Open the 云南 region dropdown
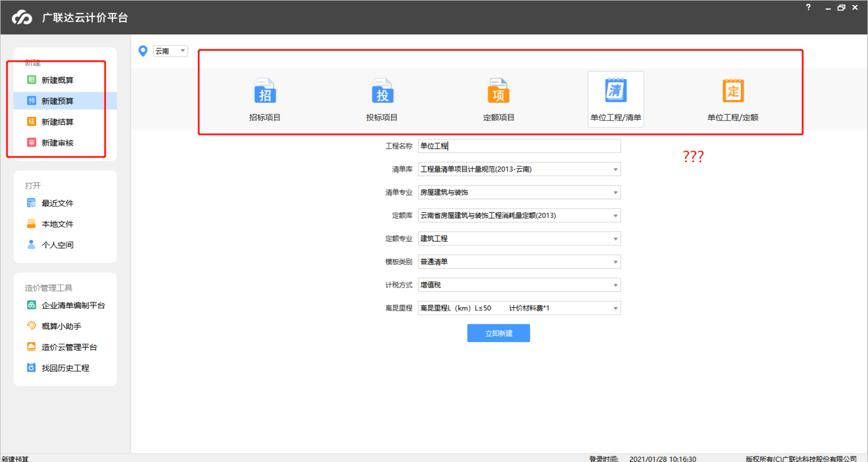 (x=170, y=51)
